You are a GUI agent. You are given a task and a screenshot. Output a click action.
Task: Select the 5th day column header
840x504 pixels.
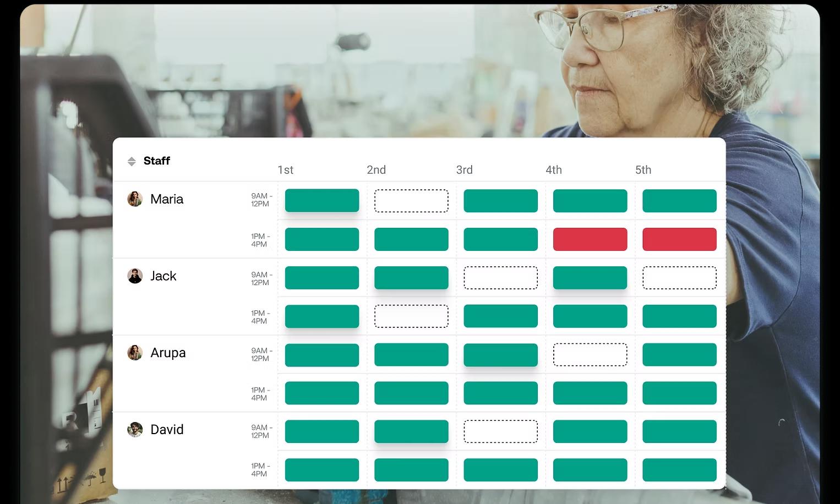coord(643,170)
